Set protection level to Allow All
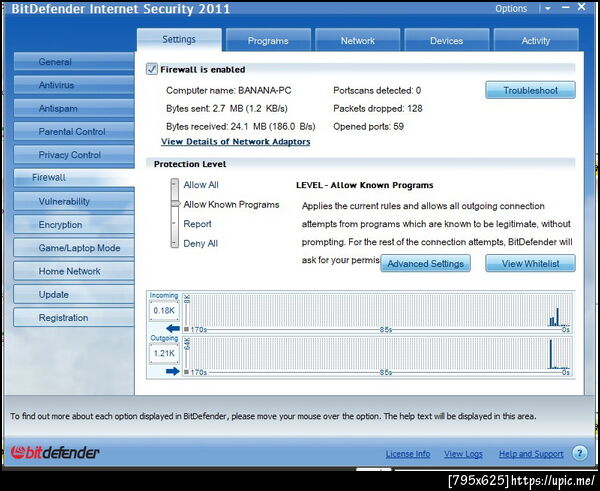This screenshot has width=600, height=491. (x=201, y=185)
